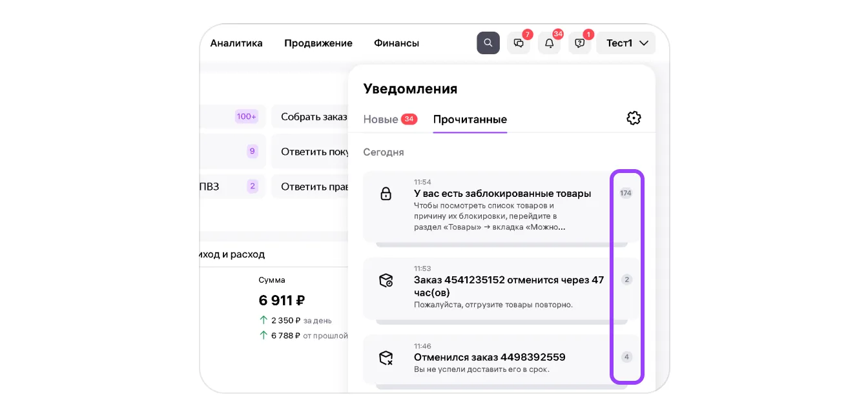Screen dimensions: 868x417
Task: Select the Прочитанные tab
Action: (470, 119)
